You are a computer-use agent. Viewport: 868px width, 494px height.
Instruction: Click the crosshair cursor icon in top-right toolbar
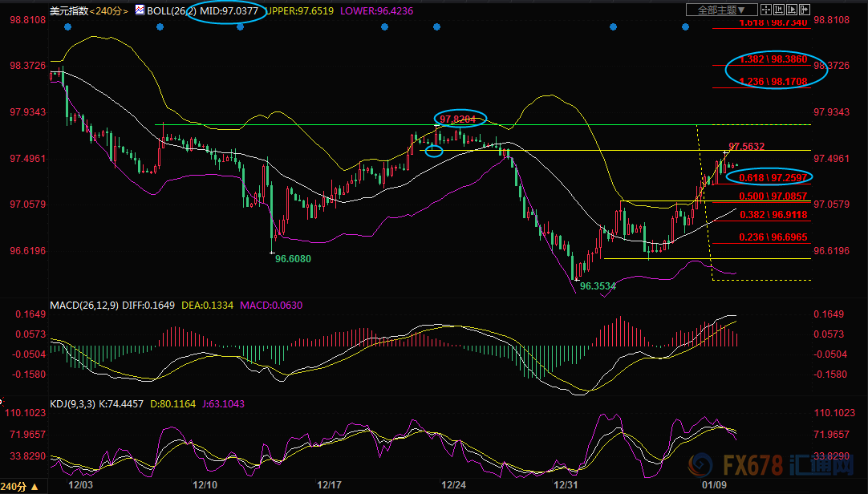click(x=765, y=10)
